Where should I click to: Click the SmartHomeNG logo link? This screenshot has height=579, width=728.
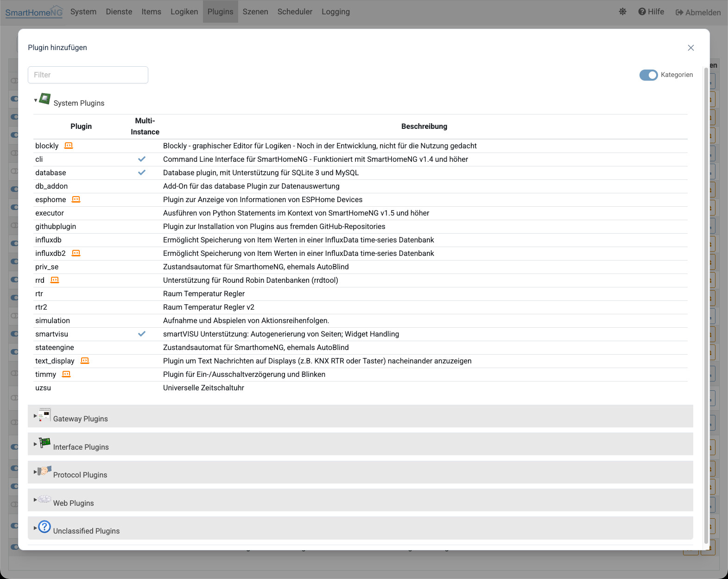(34, 12)
